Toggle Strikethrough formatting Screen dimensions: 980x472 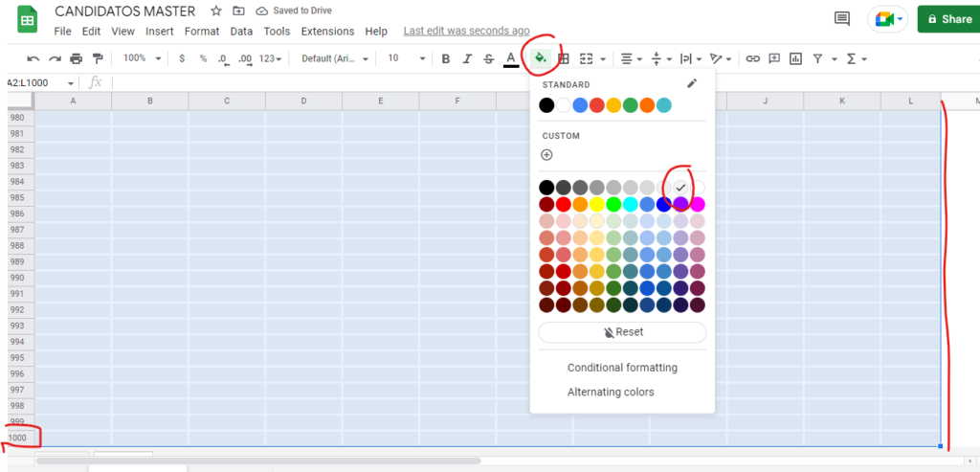coord(489,58)
